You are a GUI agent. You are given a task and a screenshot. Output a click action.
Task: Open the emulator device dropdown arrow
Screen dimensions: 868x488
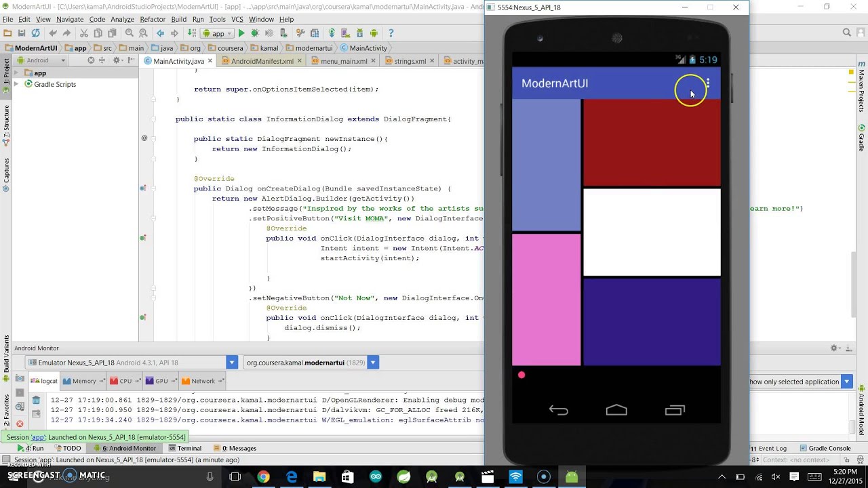(232, 363)
